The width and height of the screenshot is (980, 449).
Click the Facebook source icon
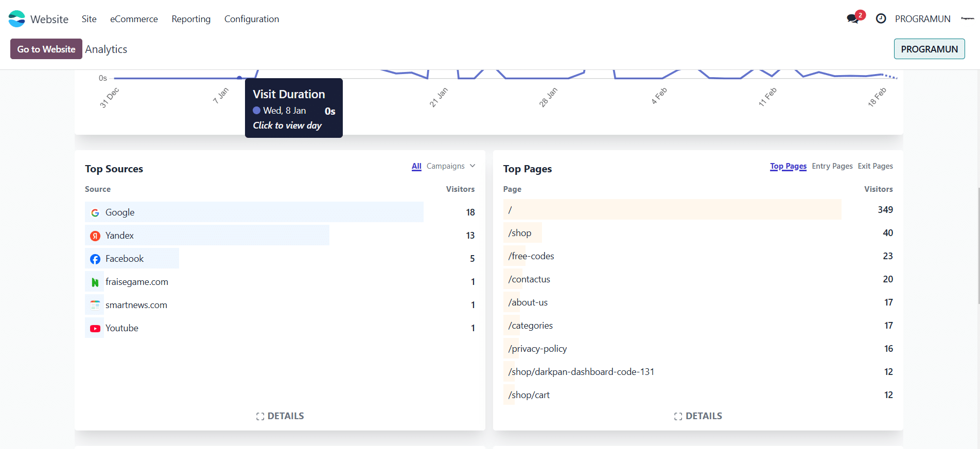95,259
